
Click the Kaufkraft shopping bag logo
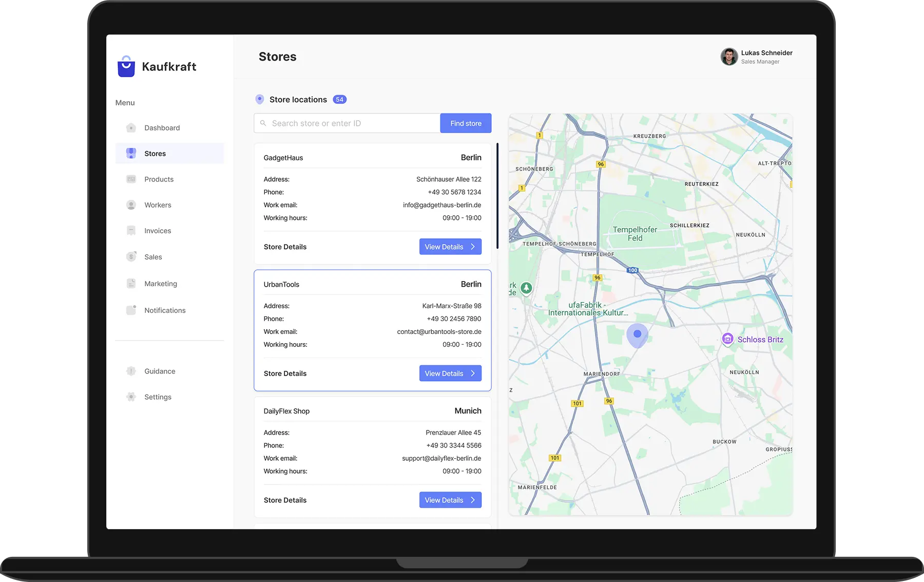[x=126, y=67]
